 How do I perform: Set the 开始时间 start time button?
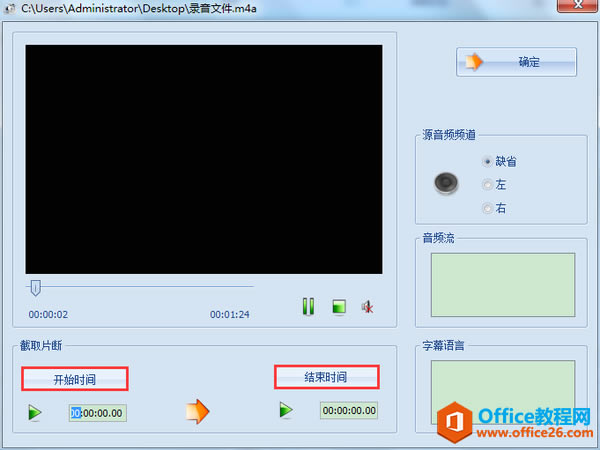pyautogui.click(x=75, y=379)
